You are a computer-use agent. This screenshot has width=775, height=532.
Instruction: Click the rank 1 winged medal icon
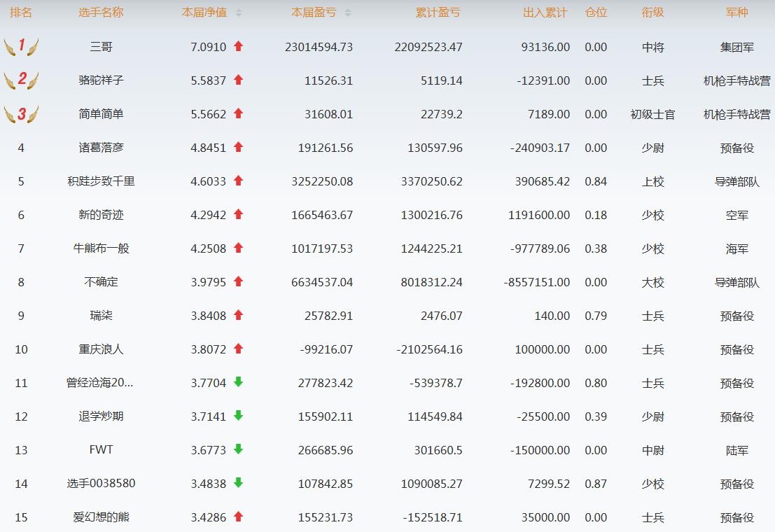[21, 47]
